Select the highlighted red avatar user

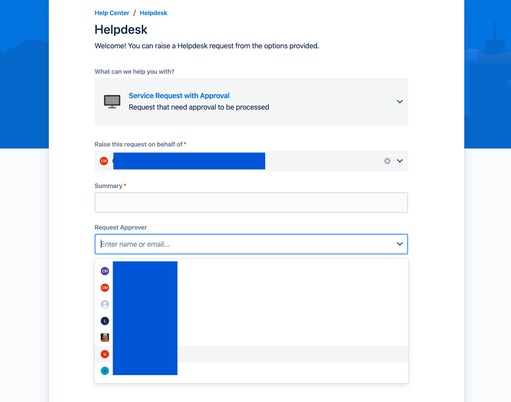pos(105,354)
